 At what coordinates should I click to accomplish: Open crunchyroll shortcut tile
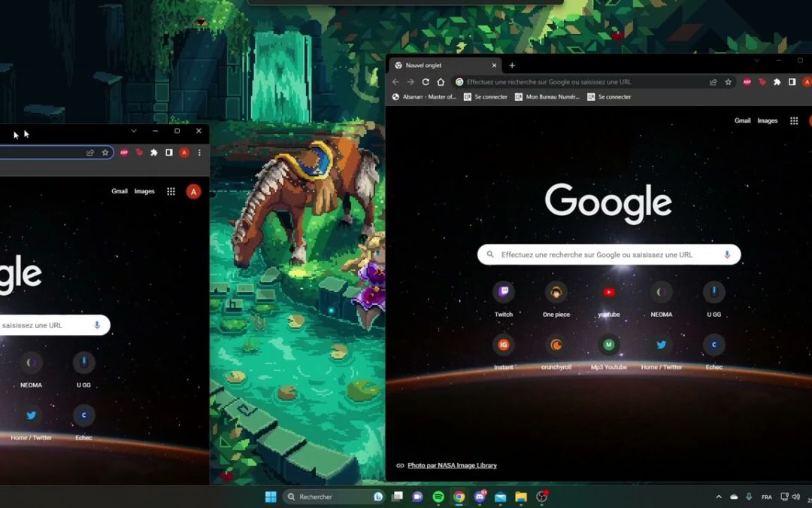click(556, 352)
